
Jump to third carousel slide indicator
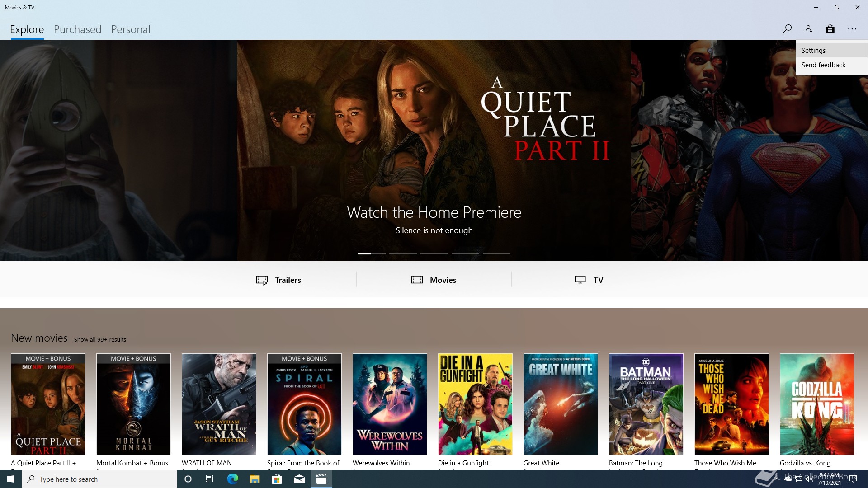[x=434, y=253]
